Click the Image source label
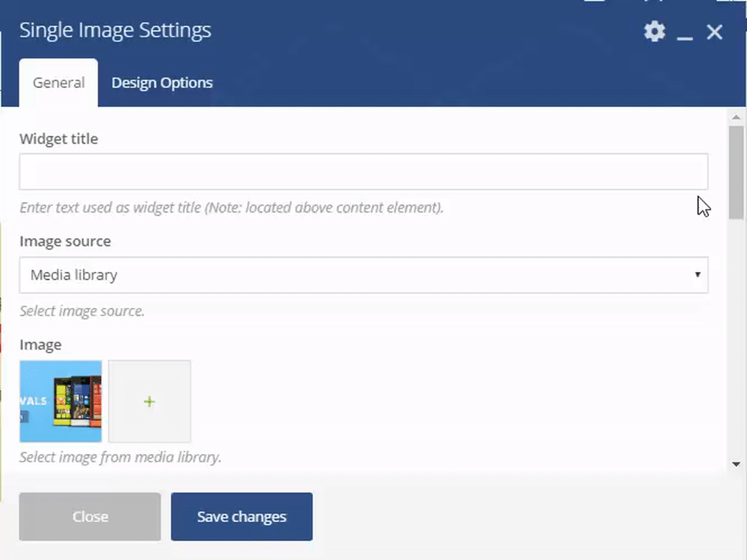 point(65,242)
